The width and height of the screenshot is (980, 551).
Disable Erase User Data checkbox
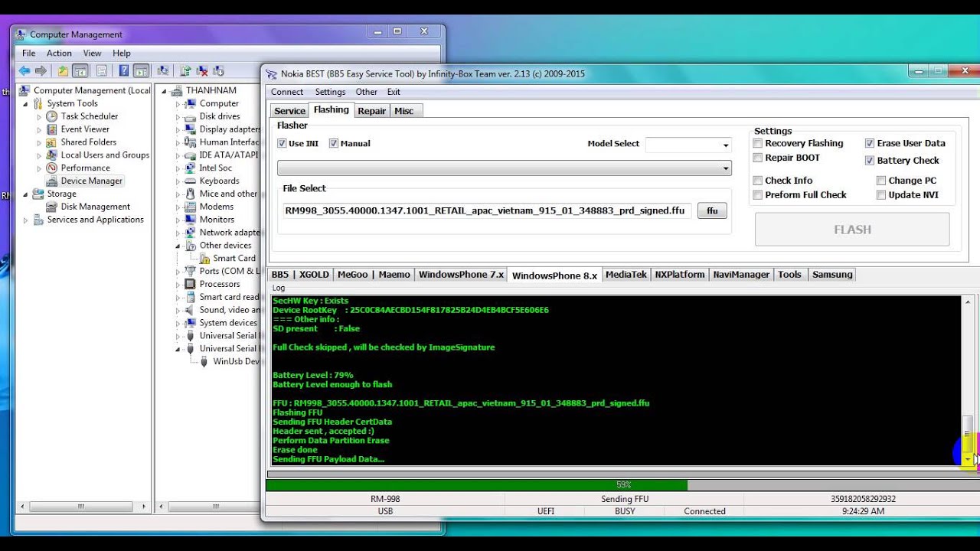[x=870, y=143]
